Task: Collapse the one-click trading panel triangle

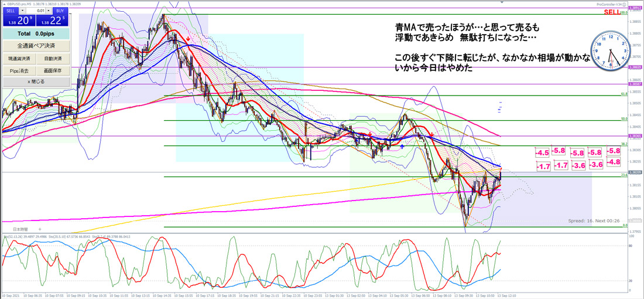Action: (x=4, y=3)
